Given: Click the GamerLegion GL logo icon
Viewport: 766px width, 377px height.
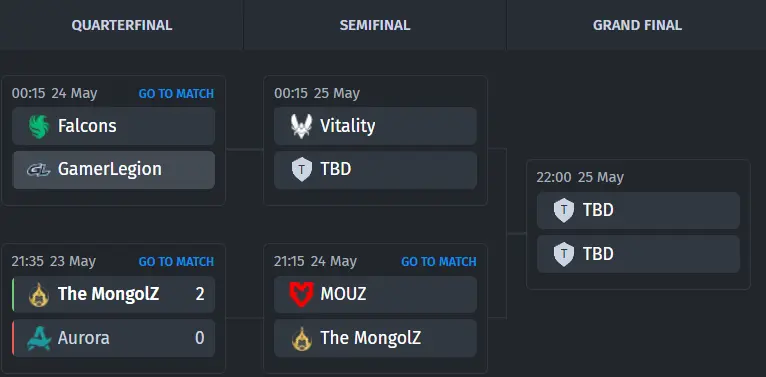Looking at the screenshot, I should click(39, 169).
